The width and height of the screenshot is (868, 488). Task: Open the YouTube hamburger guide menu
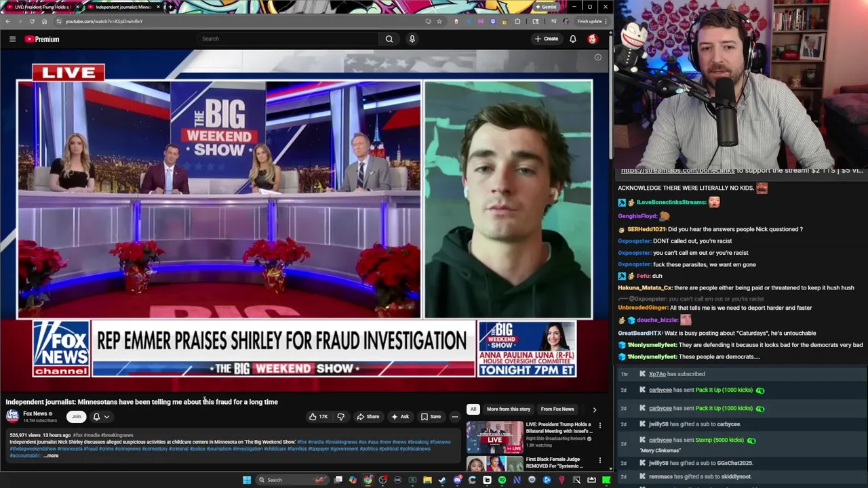tap(12, 39)
